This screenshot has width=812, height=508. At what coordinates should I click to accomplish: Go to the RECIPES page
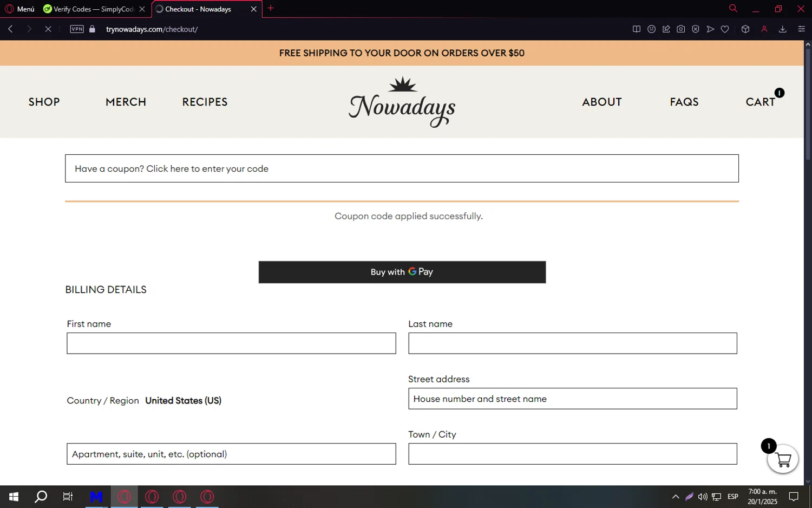point(205,102)
